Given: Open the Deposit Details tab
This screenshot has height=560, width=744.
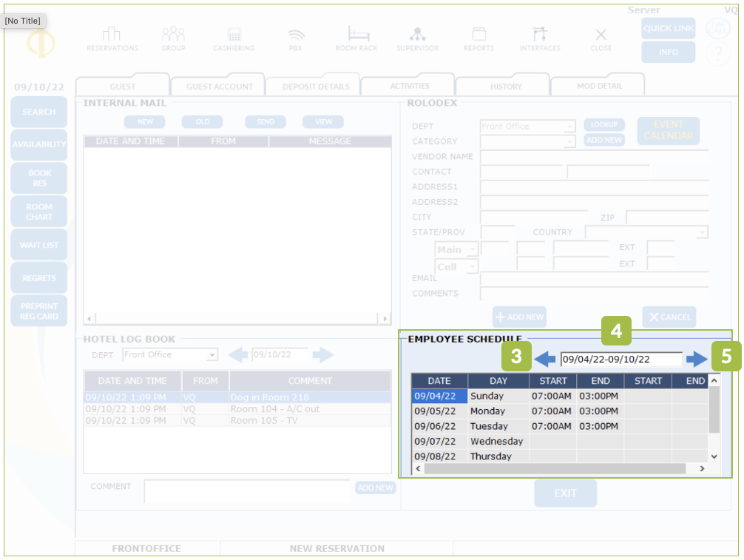Looking at the screenshot, I should pyautogui.click(x=315, y=87).
